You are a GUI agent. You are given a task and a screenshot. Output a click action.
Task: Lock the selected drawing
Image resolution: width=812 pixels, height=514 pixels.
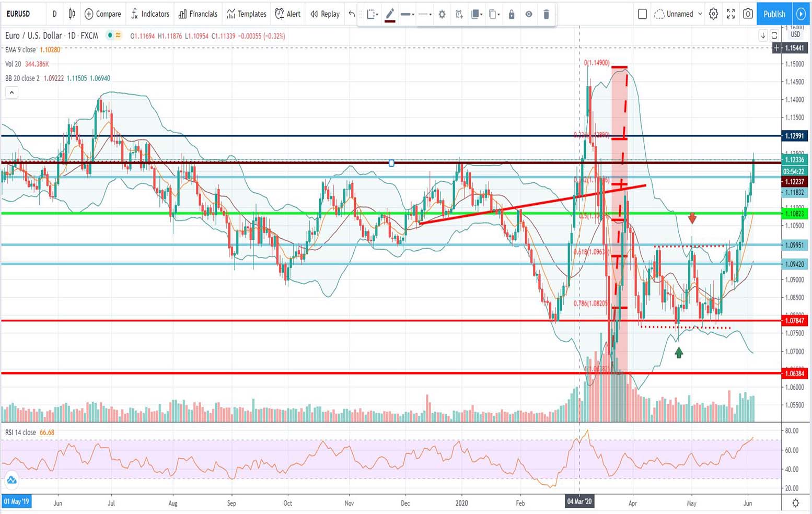(512, 14)
